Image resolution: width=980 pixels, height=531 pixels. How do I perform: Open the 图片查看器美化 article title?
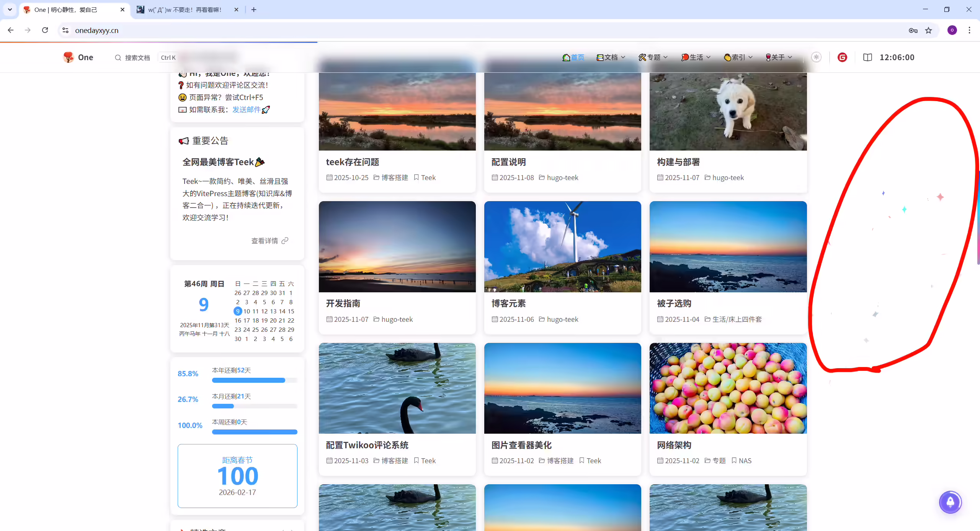point(521,445)
